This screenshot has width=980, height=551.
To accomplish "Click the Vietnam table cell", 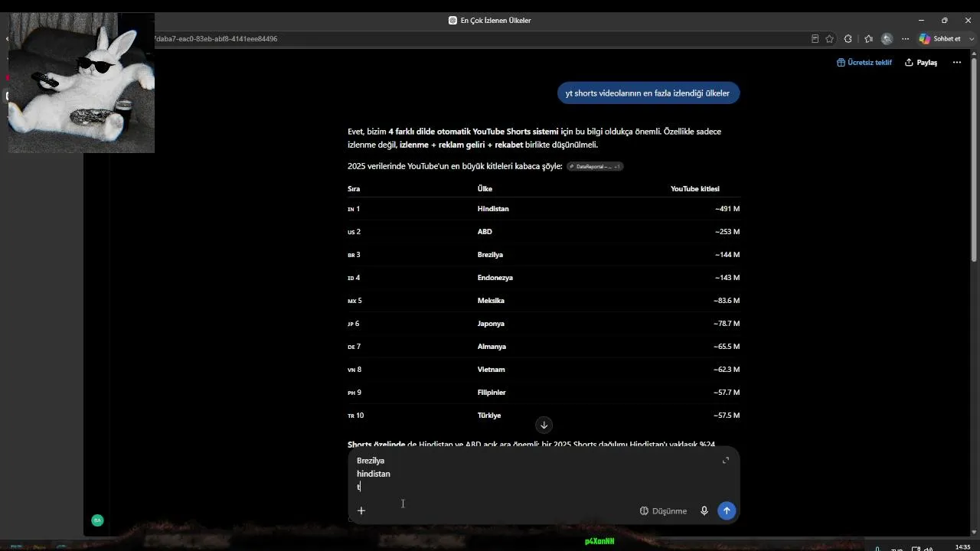I will click(x=491, y=370).
